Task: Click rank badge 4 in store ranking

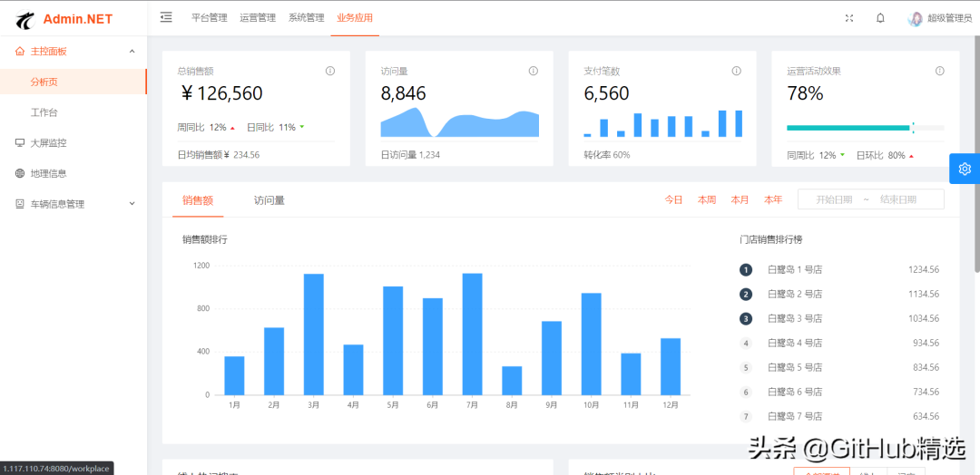Action: 745,343
